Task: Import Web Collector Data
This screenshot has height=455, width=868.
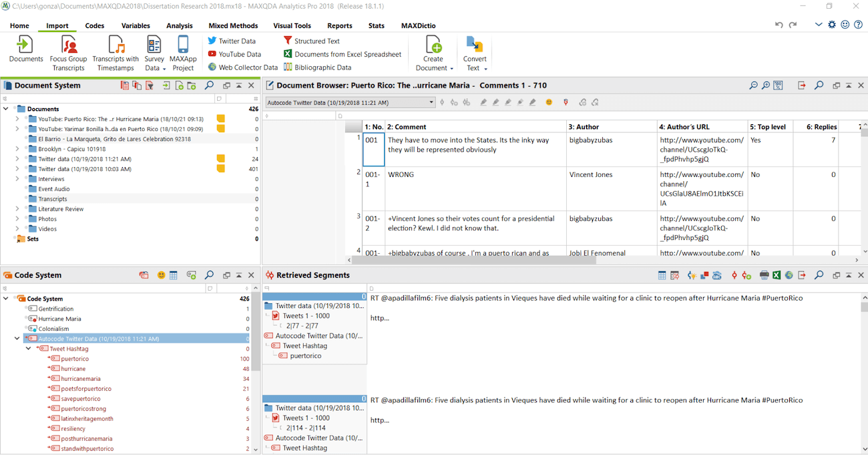Action: (x=242, y=67)
